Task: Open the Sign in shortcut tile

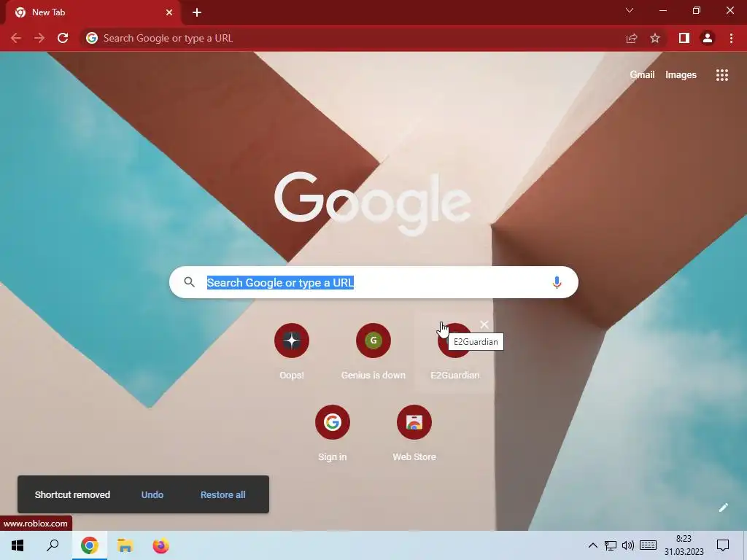Action: click(333, 433)
